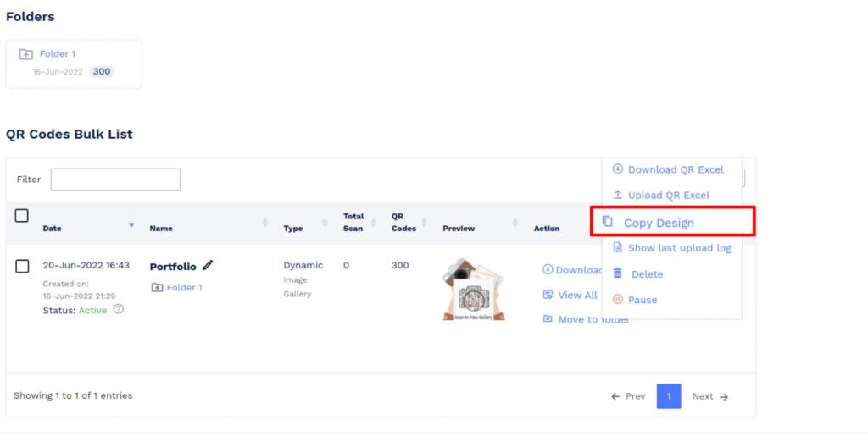Select Download QR Excel menu option
Image resolution: width=868 pixels, height=442 pixels.
coord(675,169)
